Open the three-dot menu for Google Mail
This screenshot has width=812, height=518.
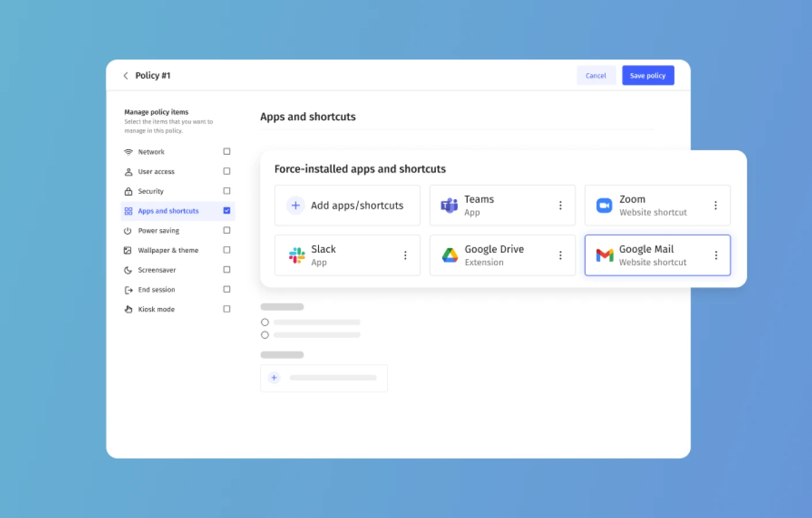coord(716,255)
